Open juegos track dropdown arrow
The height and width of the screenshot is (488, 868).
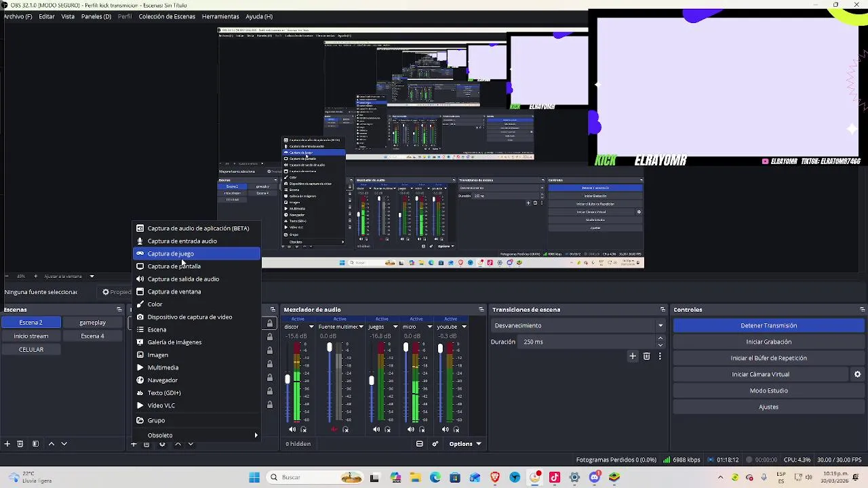tap(395, 327)
